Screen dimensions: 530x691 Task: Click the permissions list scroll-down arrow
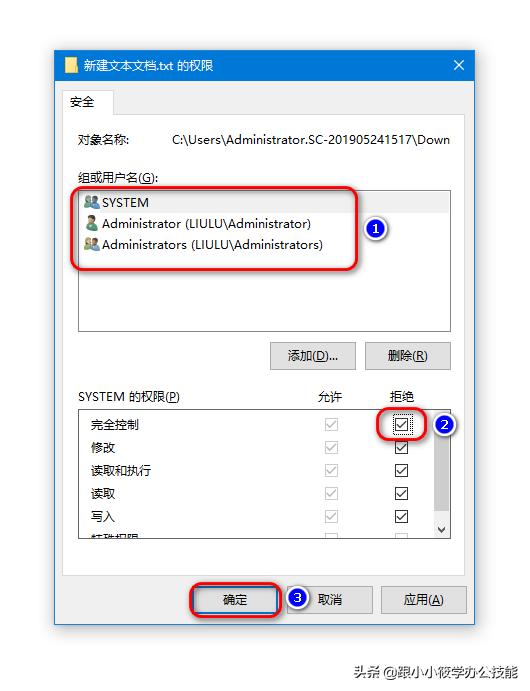tap(441, 530)
